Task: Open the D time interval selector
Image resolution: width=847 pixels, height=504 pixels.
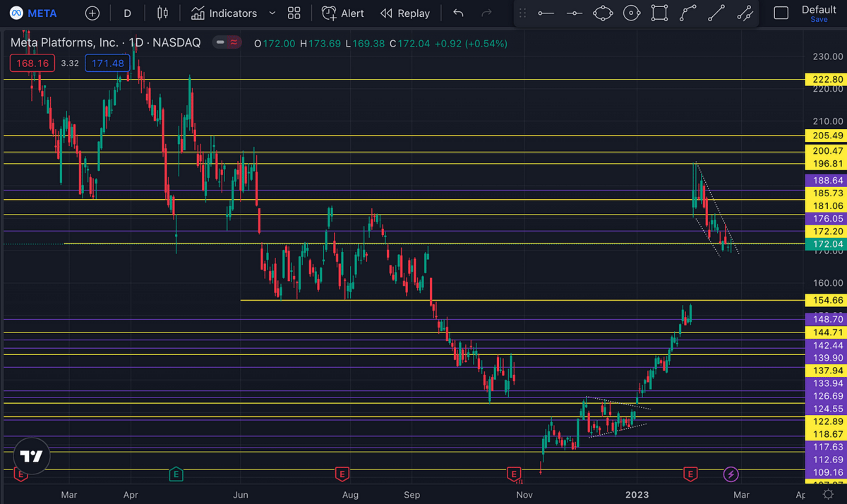Action: [x=127, y=13]
